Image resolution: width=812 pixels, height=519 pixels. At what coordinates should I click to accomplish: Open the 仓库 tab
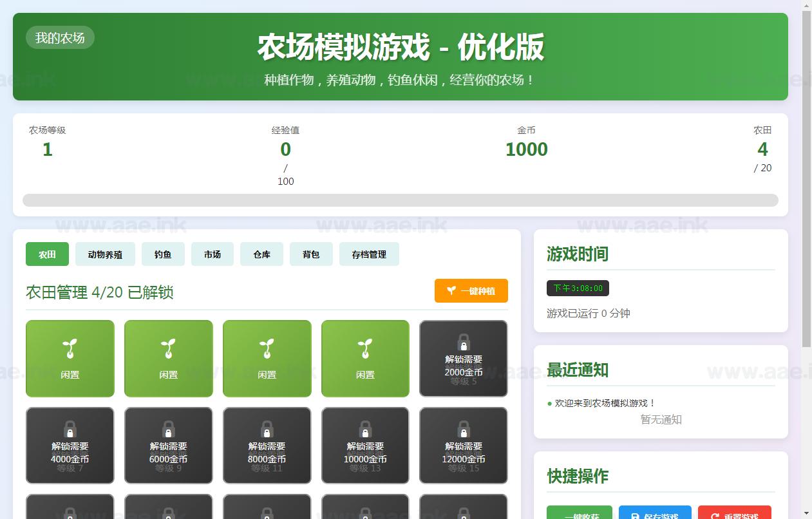tap(261, 254)
